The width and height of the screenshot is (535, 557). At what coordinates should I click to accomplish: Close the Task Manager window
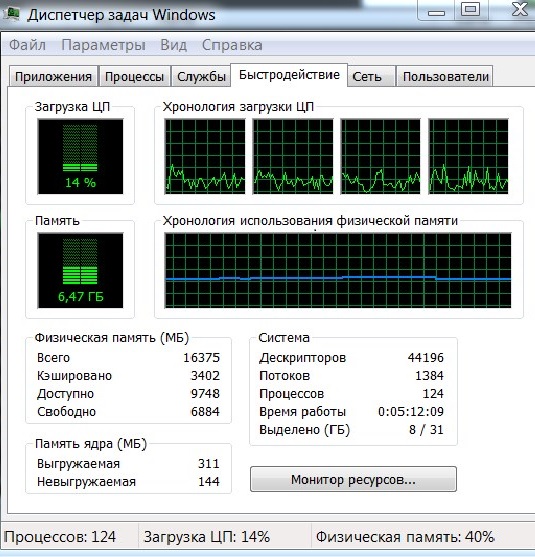click(x=519, y=10)
